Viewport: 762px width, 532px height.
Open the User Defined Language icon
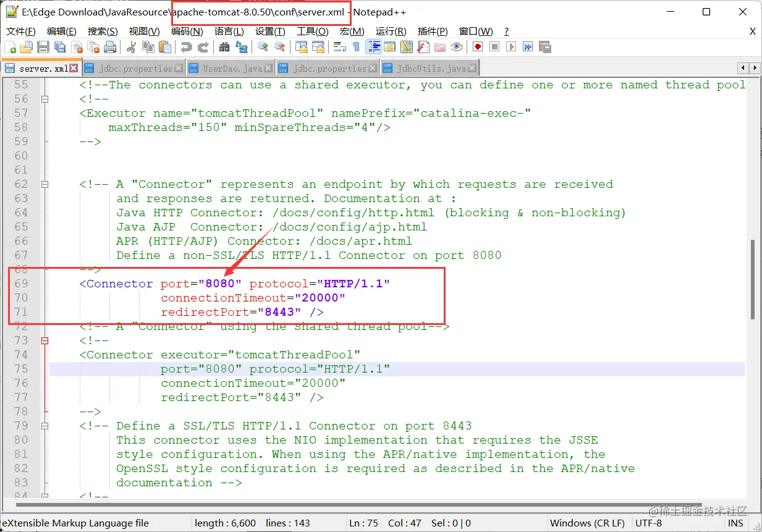(390, 47)
